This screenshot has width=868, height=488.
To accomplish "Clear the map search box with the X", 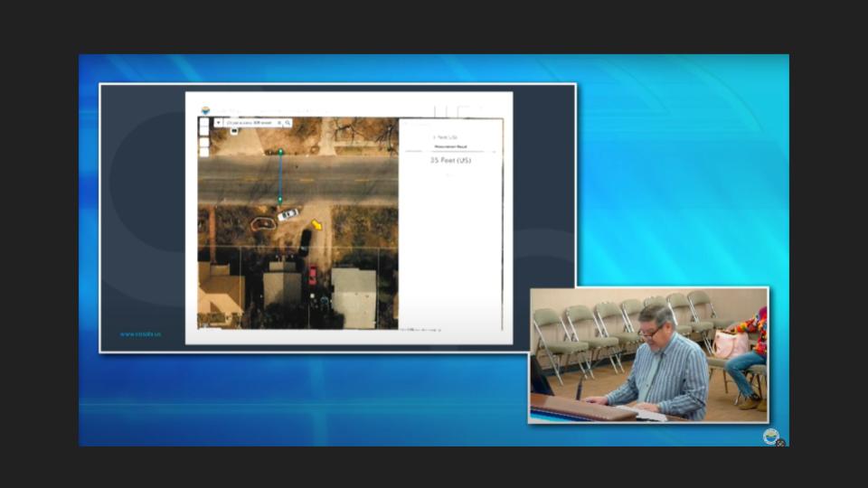I will [x=279, y=123].
